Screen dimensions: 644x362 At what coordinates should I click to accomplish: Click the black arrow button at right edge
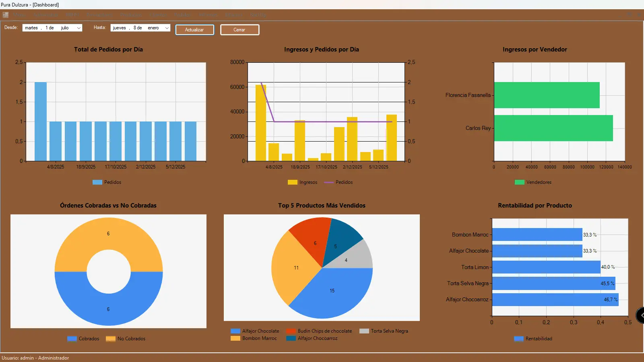[x=640, y=315]
